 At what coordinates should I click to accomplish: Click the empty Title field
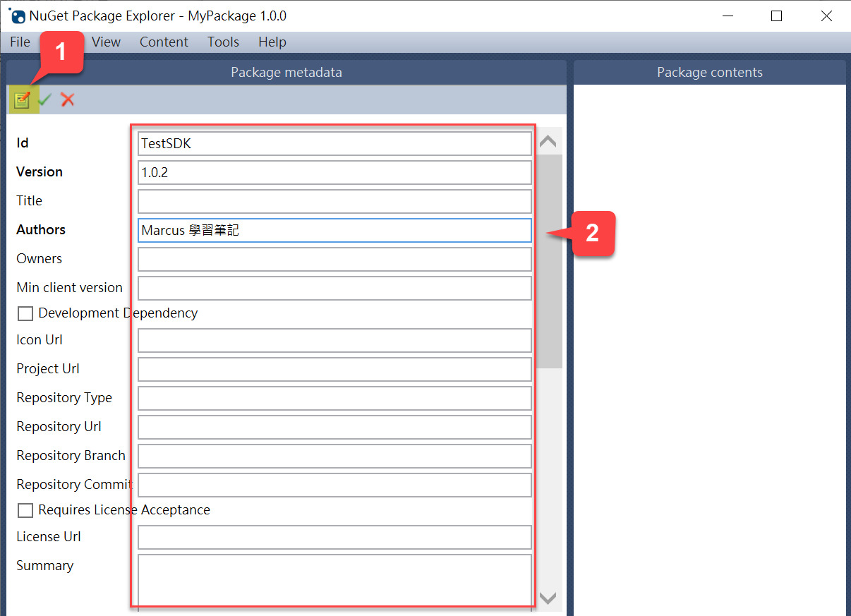click(x=334, y=201)
